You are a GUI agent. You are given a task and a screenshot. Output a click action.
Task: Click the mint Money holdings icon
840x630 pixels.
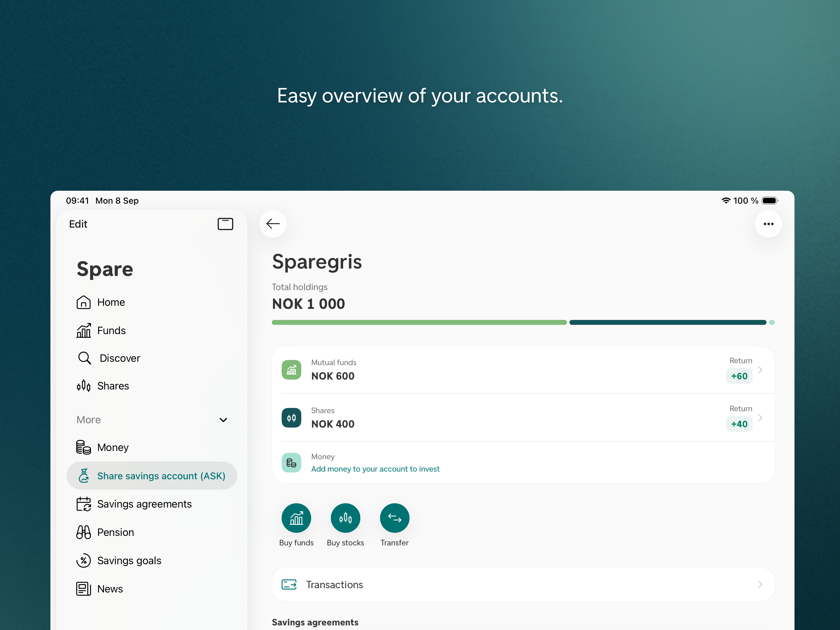[291, 463]
